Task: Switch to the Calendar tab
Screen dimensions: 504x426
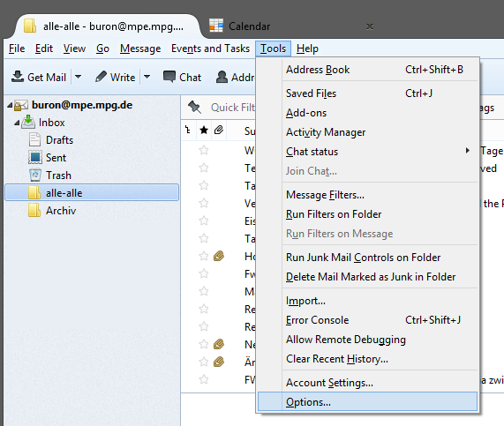Action: pos(249,26)
